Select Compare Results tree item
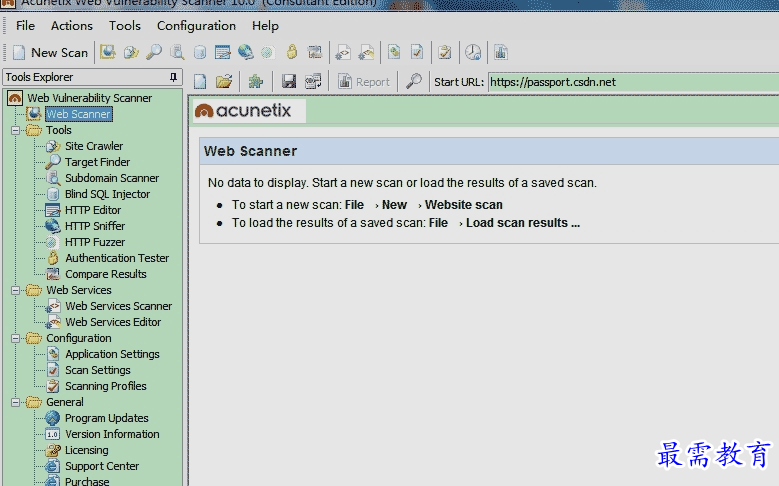 tap(106, 274)
